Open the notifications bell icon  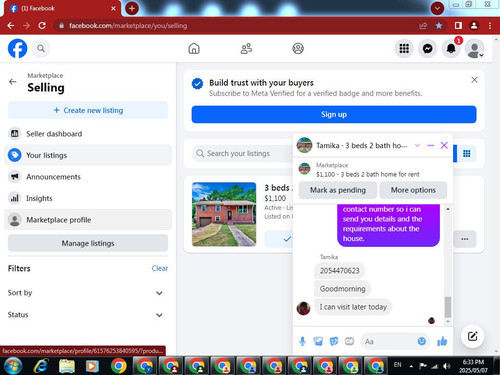pyautogui.click(x=451, y=49)
